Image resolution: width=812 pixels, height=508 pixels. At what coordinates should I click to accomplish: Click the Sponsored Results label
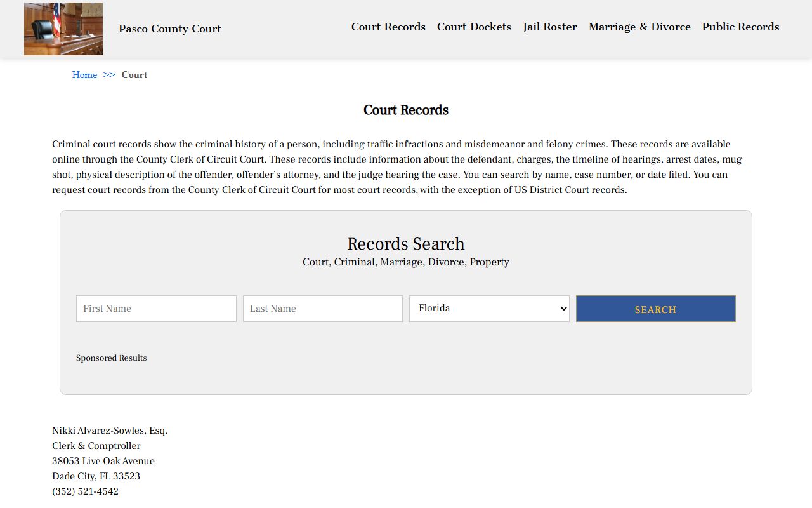pyautogui.click(x=111, y=358)
